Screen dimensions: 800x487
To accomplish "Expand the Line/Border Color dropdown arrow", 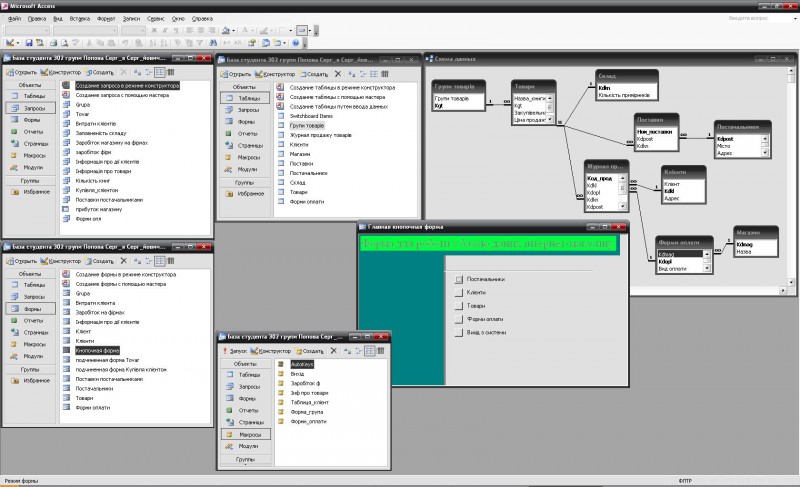I will pyautogui.click(x=271, y=31).
